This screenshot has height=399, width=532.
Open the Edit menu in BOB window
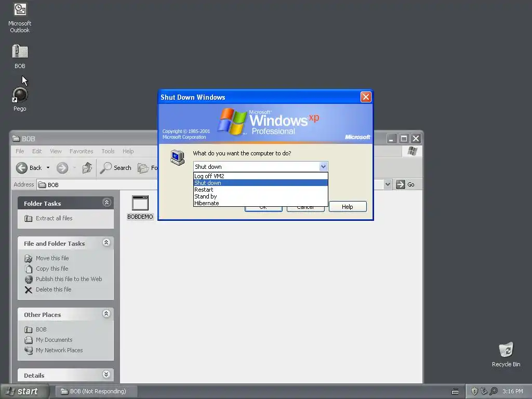point(37,151)
